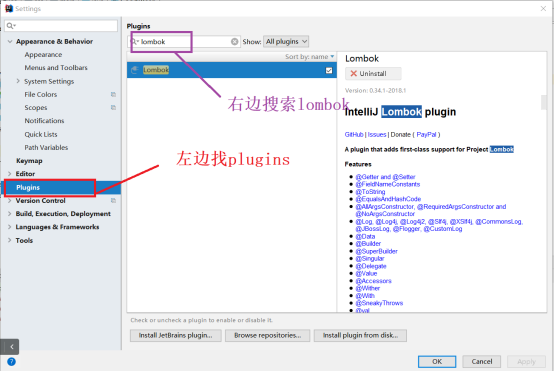
Task: Open the @SuperBuilder feature link
Action: coord(377,251)
